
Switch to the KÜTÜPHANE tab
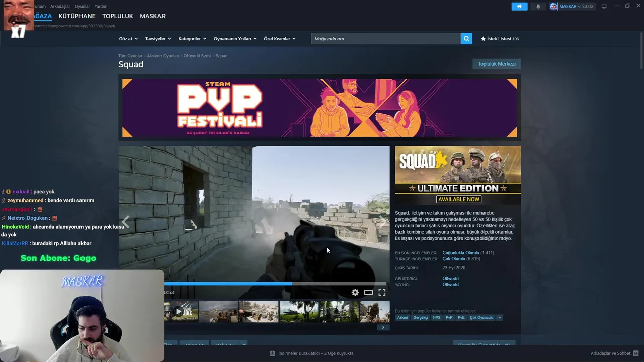77,16
